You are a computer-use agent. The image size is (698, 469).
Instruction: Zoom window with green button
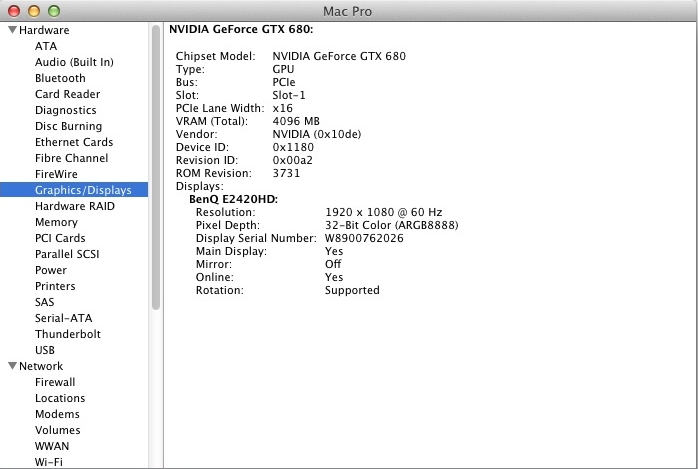tap(54, 11)
